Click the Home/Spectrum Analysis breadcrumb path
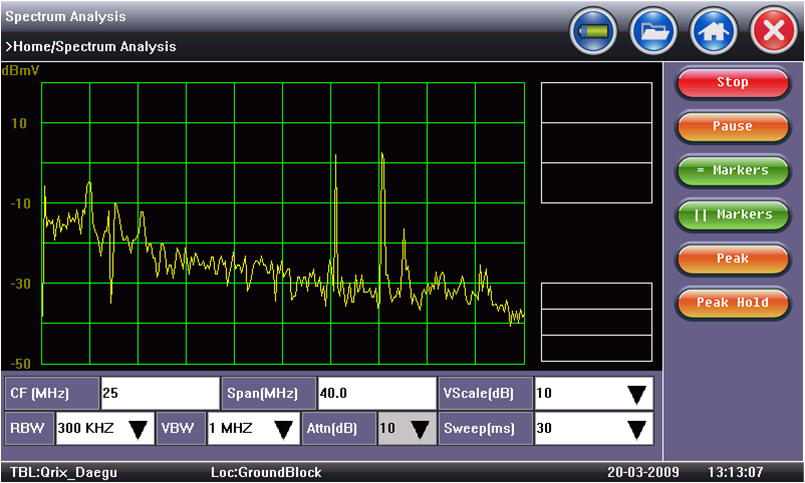This screenshot has height=483, width=805. [91, 47]
